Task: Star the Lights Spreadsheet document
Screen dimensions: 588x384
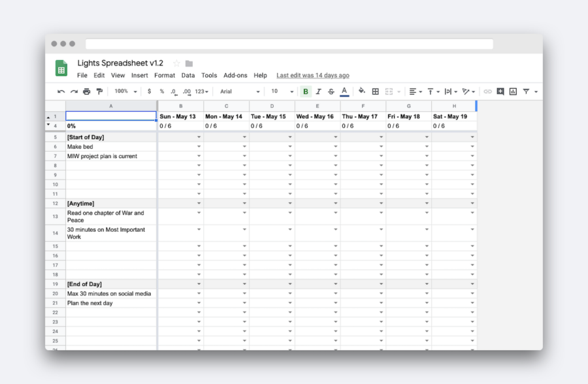Action: pyautogui.click(x=176, y=63)
